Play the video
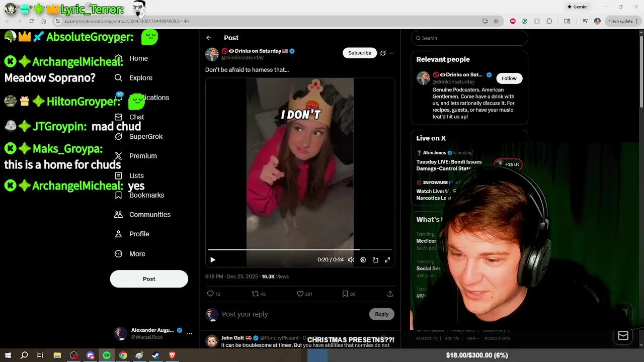The image size is (644, 362). tap(213, 260)
